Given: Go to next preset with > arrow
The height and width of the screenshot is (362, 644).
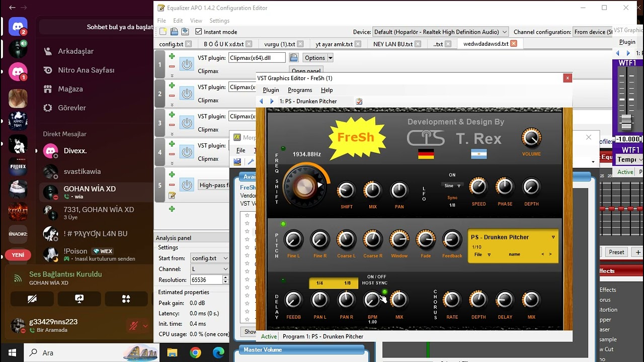Looking at the screenshot, I should tap(550, 254).
